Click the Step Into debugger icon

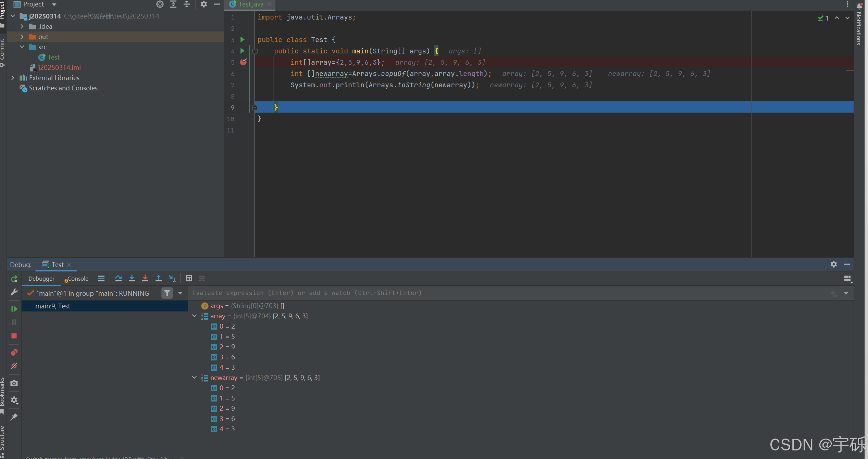[132, 278]
